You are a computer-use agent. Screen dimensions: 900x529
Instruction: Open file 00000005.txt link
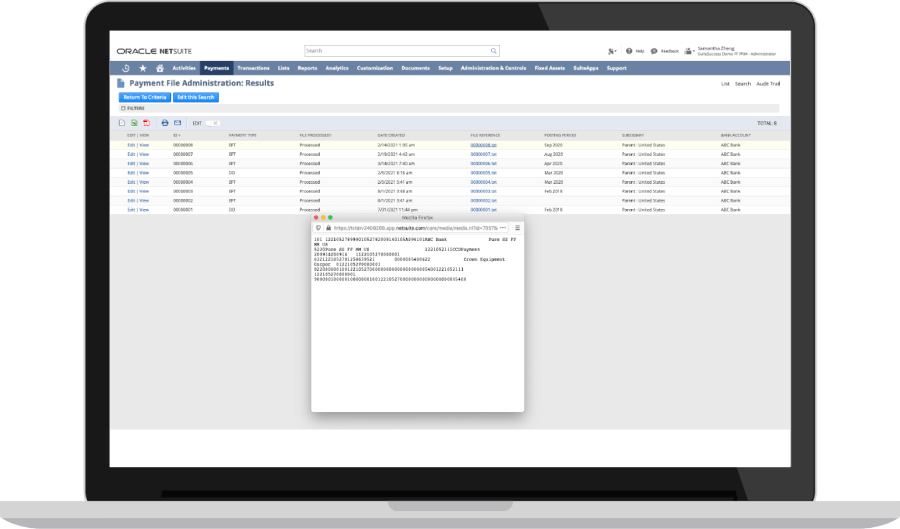click(x=483, y=173)
